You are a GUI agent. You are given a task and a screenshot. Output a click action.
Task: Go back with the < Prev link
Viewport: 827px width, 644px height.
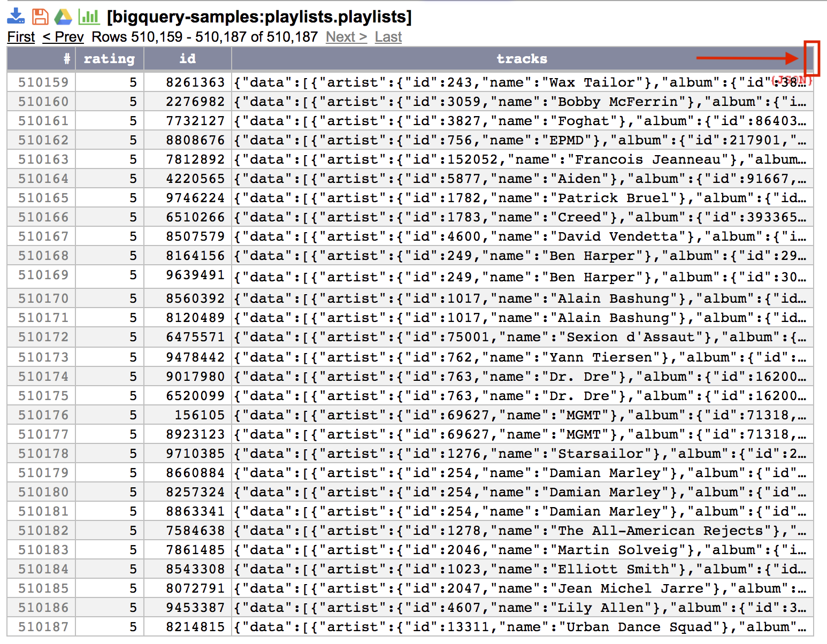pos(63,37)
